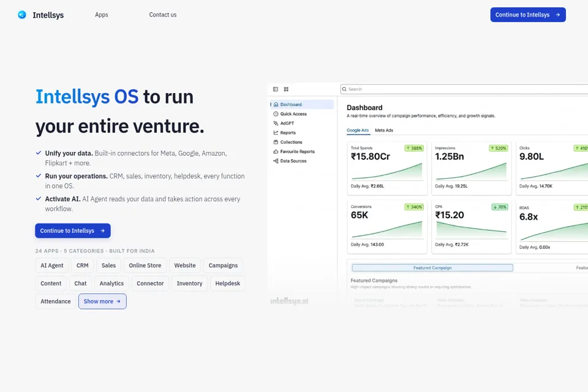The height and width of the screenshot is (392, 588).
Task: Click the CPA trend chart
Action: point(472,230)
